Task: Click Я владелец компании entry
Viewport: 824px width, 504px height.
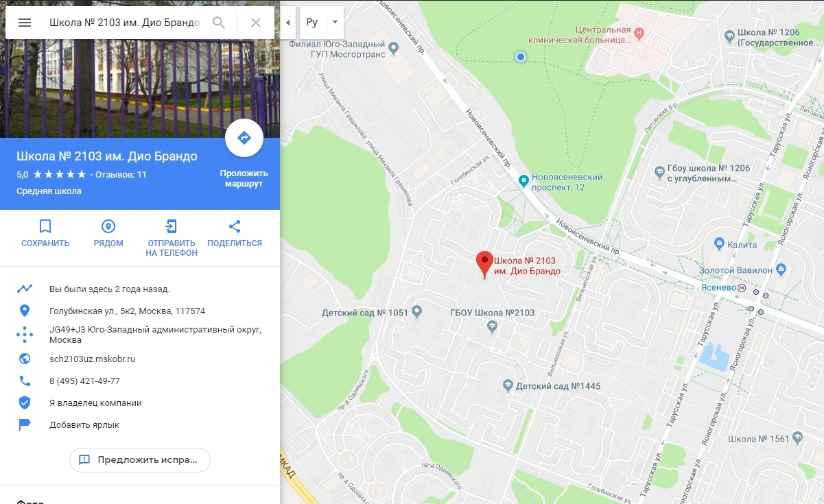Action: 95,403
